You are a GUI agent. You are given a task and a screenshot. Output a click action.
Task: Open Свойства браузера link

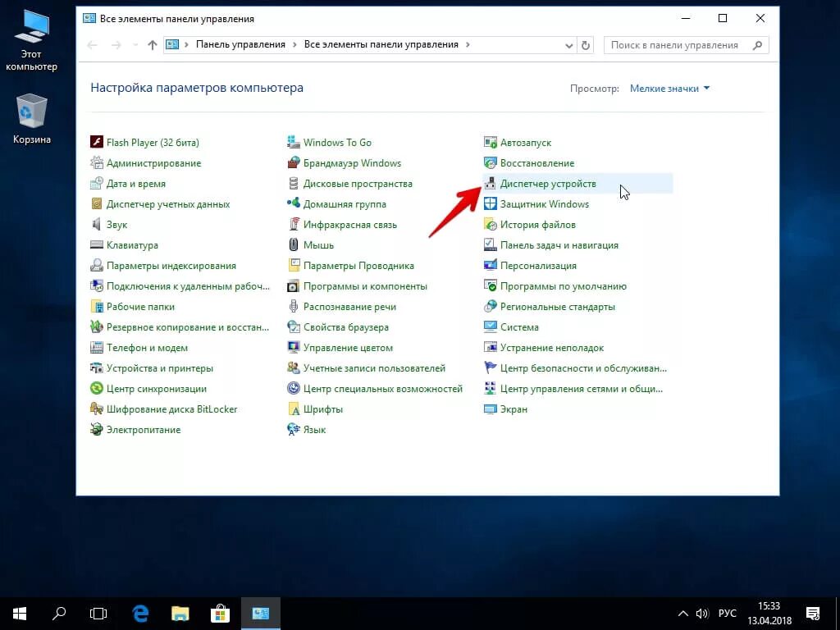(346, 327)
